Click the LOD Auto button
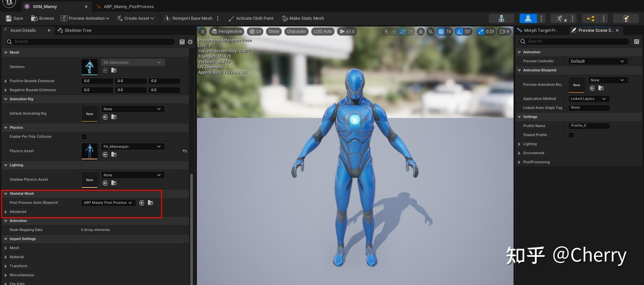Image resolution: width=644 pixels, height=285 pixels. pyautogui.click(x=323, y=32)
